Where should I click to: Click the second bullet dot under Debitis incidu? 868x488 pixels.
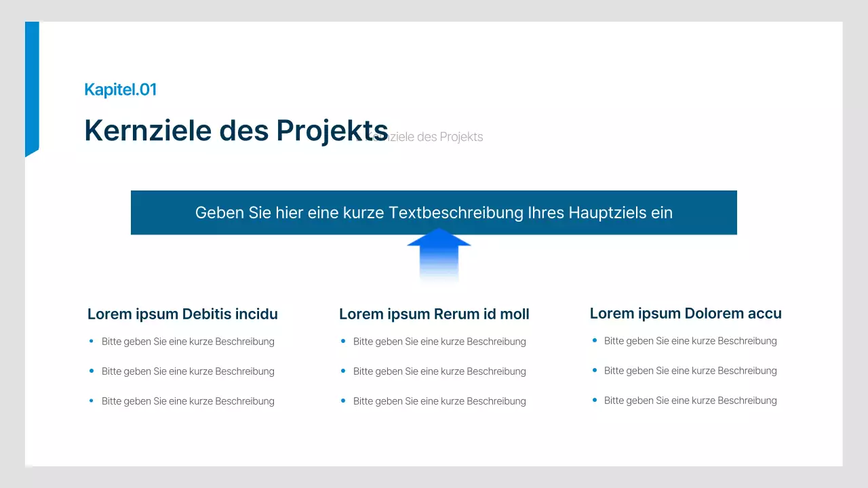(92, 371)
